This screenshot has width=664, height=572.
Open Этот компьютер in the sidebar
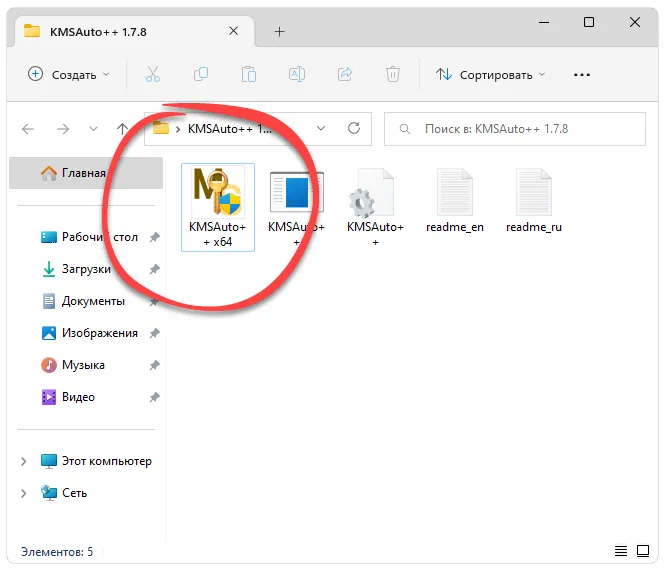96,461
